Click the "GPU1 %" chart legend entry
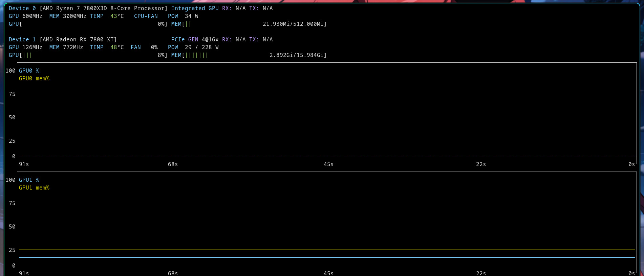The height and width of the screenshot is (276, 644). 29,180
